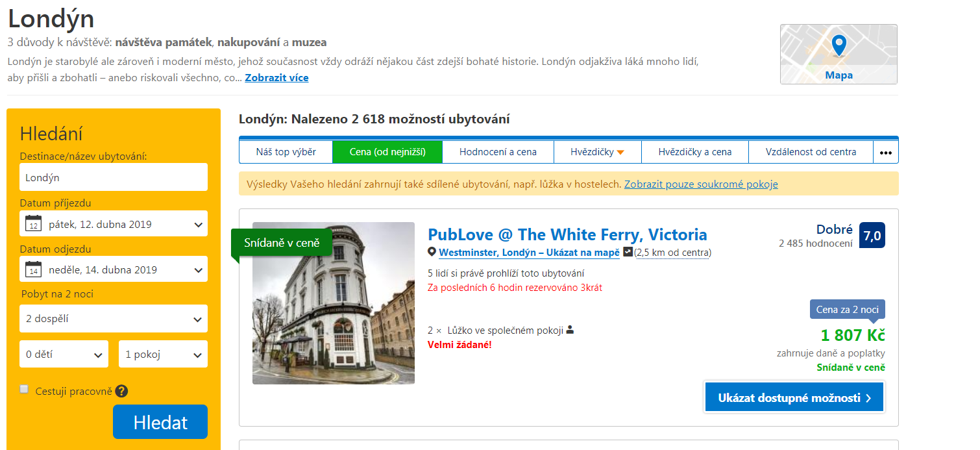Open the 0 dětí children dropdown
The width and height of the screenshot is (980, 450).
pyautogui.click(x=63, y=355)
